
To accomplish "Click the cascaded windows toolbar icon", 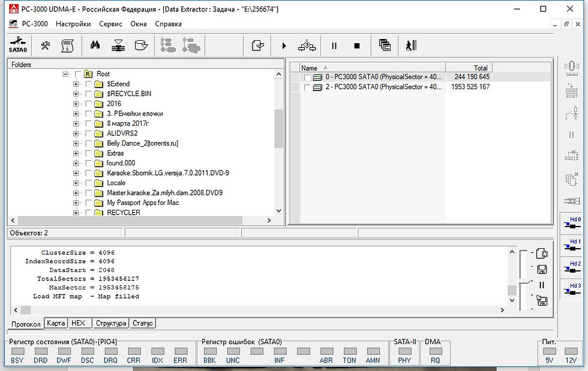I will point(385,46).
